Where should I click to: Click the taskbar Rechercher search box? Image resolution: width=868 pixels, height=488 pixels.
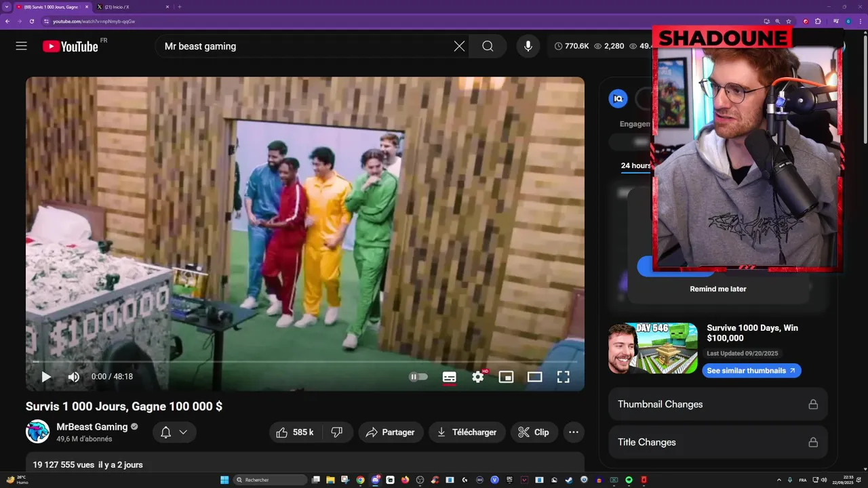click(x=269, y=480)
